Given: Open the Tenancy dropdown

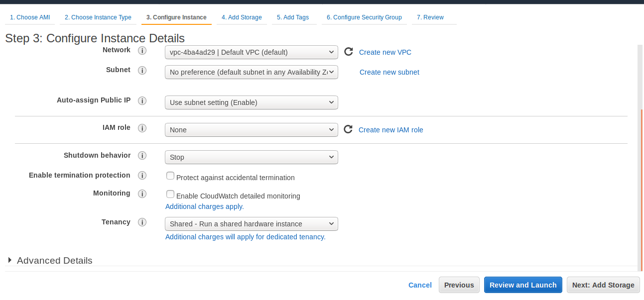Looking at the screenshot, I should coord(251,224).
